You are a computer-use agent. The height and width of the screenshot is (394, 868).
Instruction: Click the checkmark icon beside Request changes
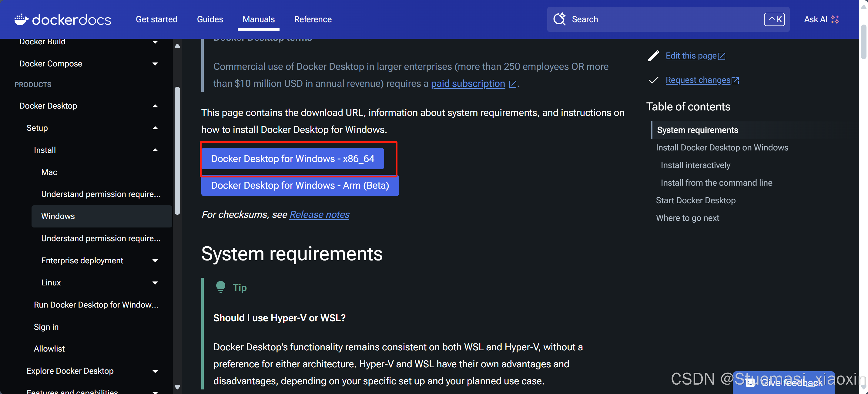pyautogui.click(x=653, y=80)
